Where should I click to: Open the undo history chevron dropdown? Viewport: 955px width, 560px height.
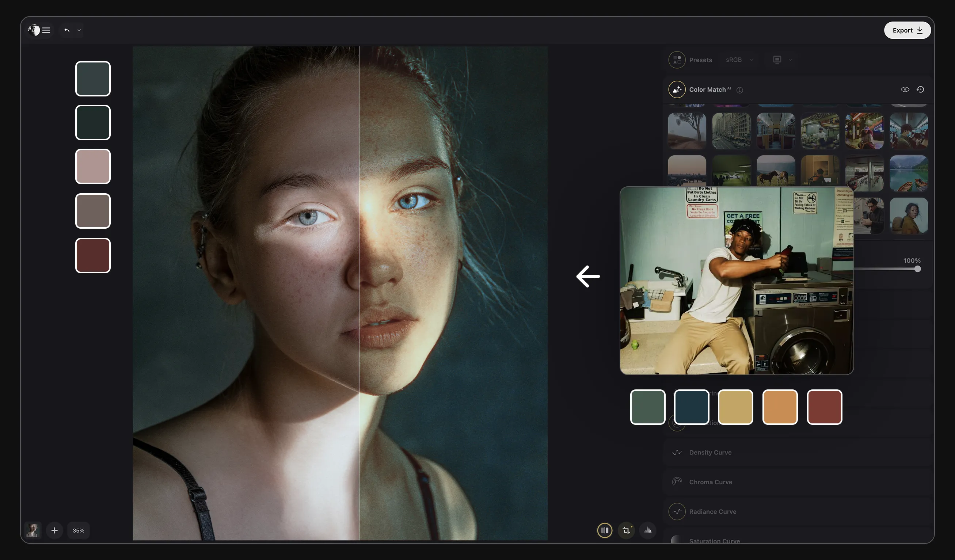pyautogui.click(x=79, y=30)
